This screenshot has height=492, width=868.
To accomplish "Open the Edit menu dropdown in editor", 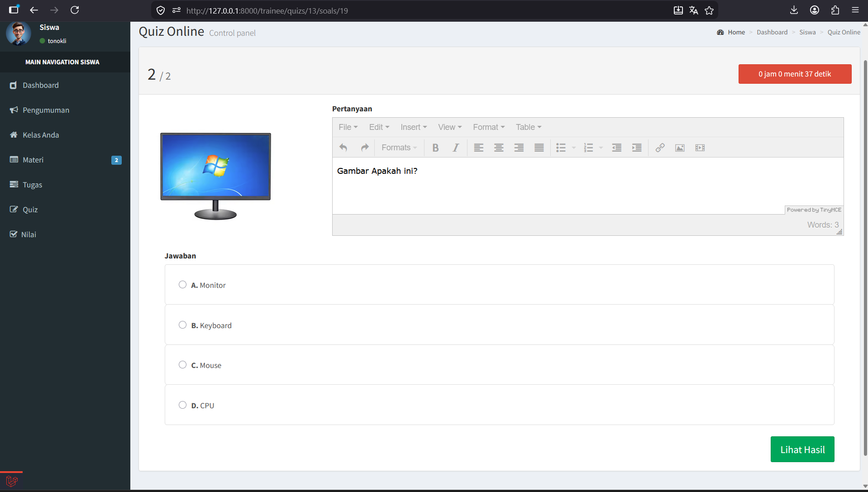I will [x=379, y=127].
